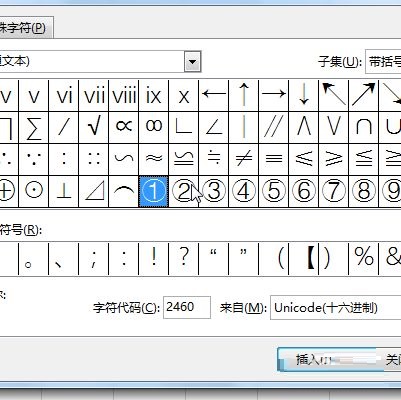Pick the almost equal ≈ symbol
The image size is (401, 400).
[154, 159]
